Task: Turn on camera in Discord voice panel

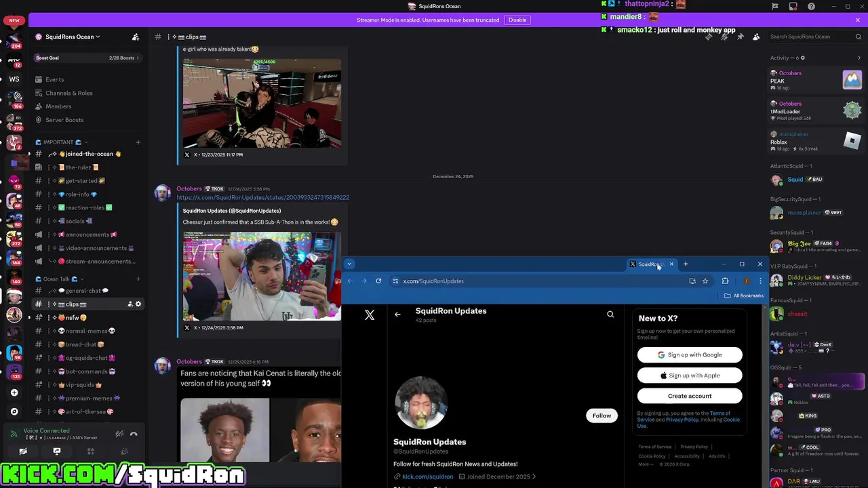Action: [x=23, y=451]
